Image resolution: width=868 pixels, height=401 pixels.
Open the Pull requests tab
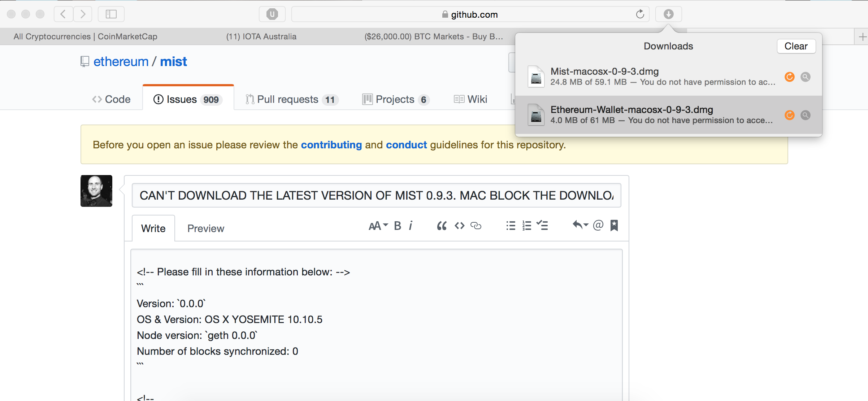292,99
